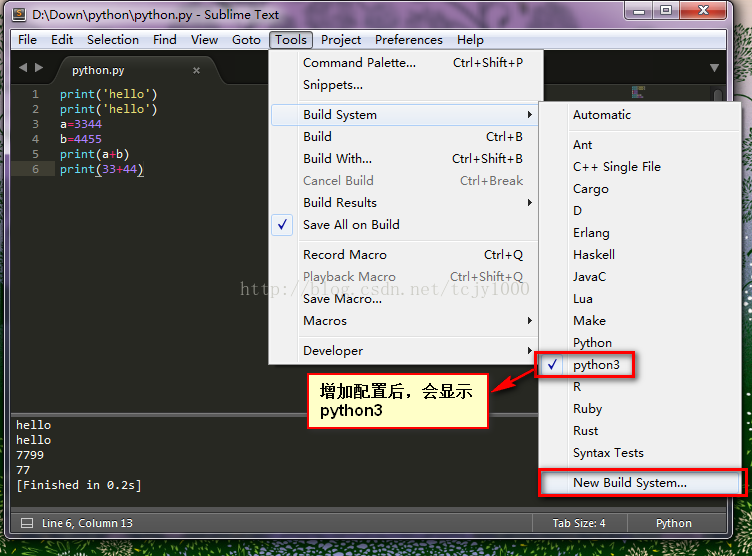
Task: Click the editor vertical scrollbar
Action: [x=717, y=95]
